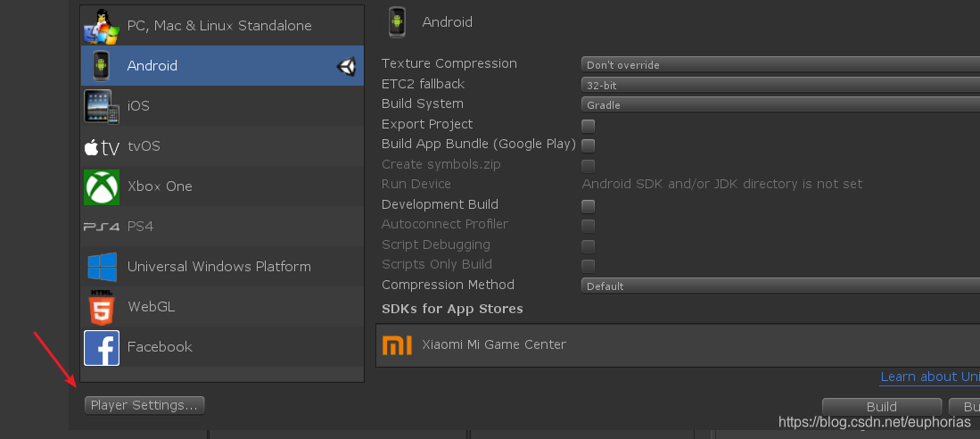Select Xiaomi Mi Game Center entry
Screen dimensions: 980x439
493,345
